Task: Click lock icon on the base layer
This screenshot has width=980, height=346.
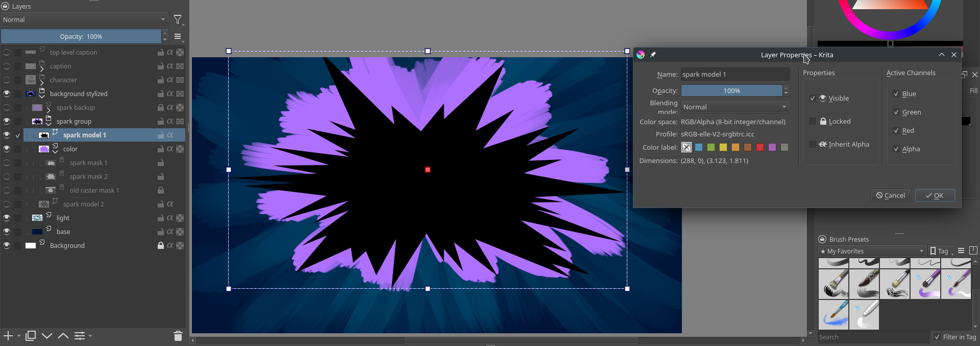Action: click(161, 232)
